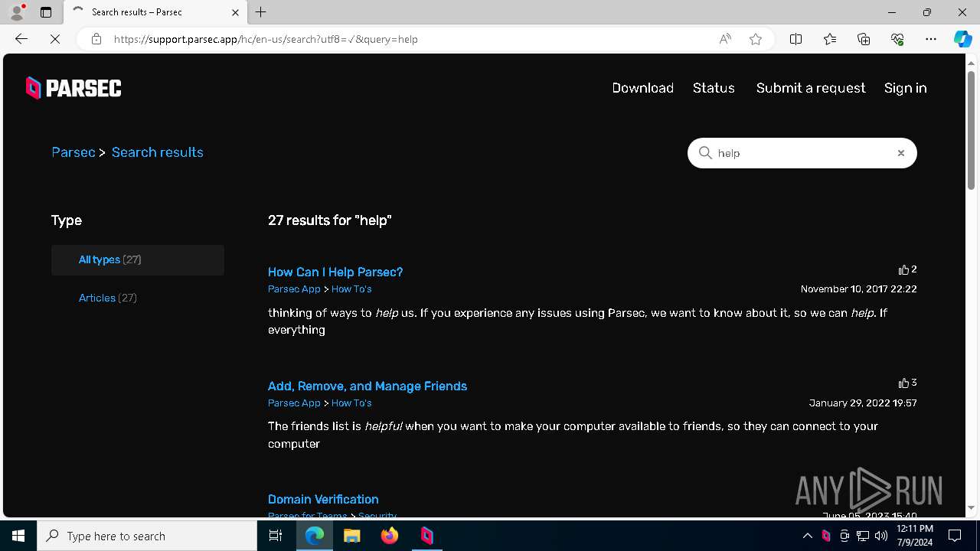Click the taskbar search box
The height and width of the screenshot is (551, 980).
(x=147, y=536)
